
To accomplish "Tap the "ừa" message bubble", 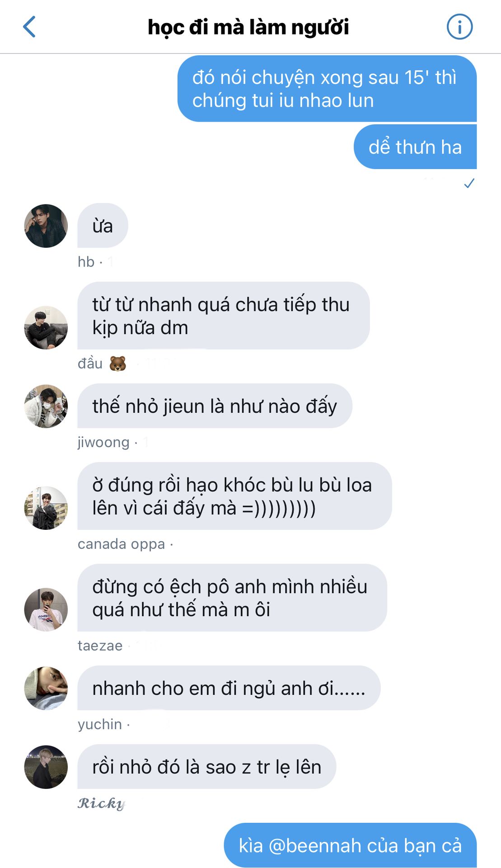I will (x=103, y=226).
